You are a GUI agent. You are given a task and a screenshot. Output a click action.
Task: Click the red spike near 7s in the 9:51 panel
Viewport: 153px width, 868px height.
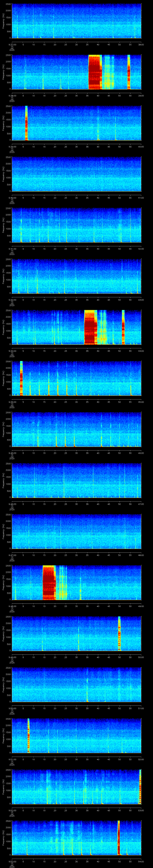29,736
